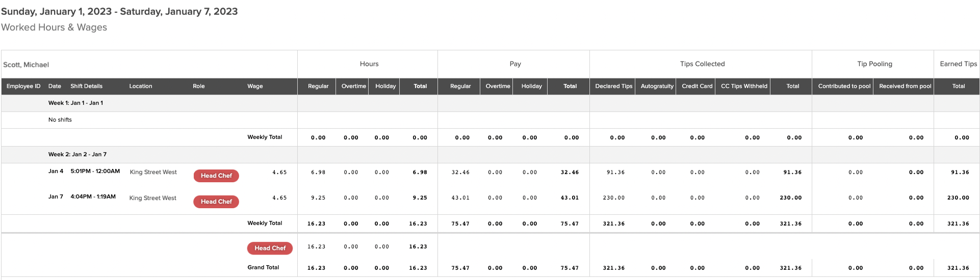Screen dimensions: 980x280
Task: Click the Wage column header
Action: [255, 87]
